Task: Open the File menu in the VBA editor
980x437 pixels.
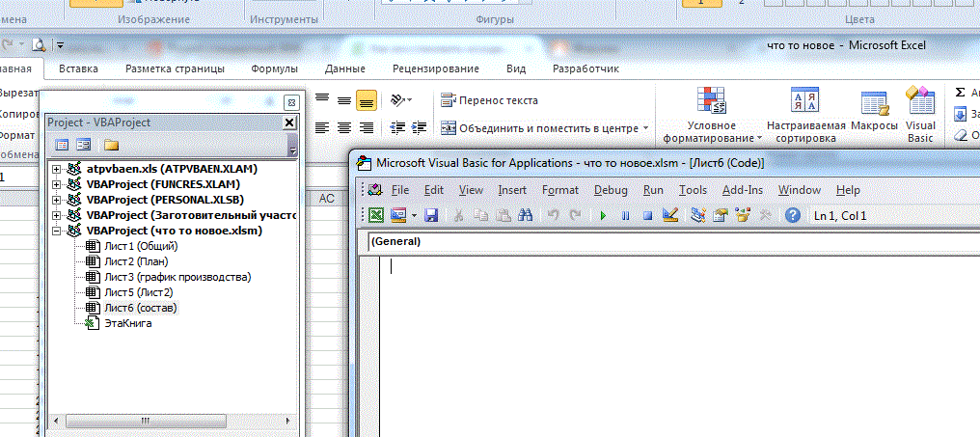Action: point(400,189)
